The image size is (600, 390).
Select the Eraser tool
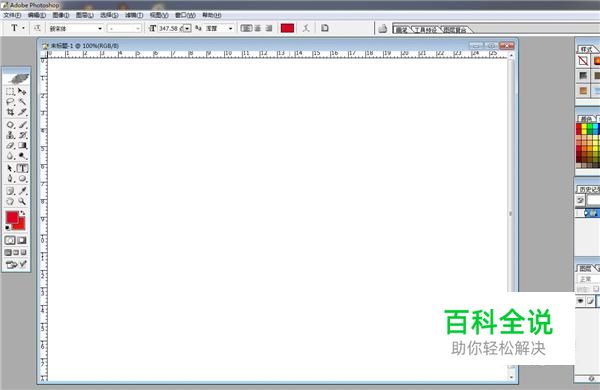(10, 145)
